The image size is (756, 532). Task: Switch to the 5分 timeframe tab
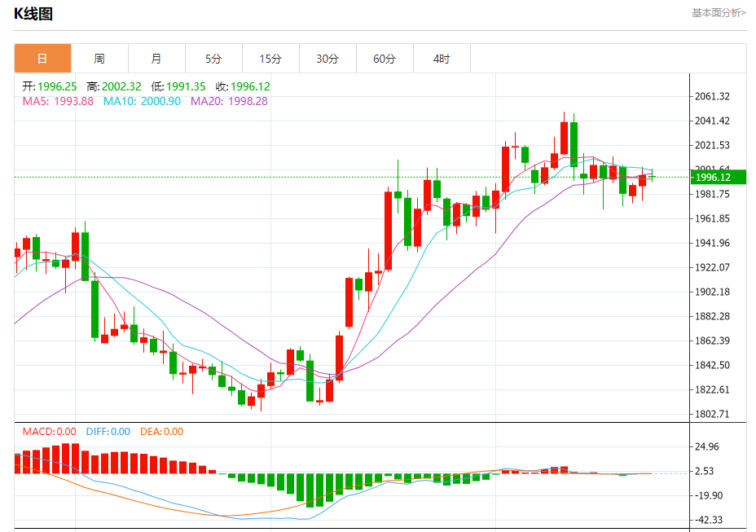click(x=213, y=59)
